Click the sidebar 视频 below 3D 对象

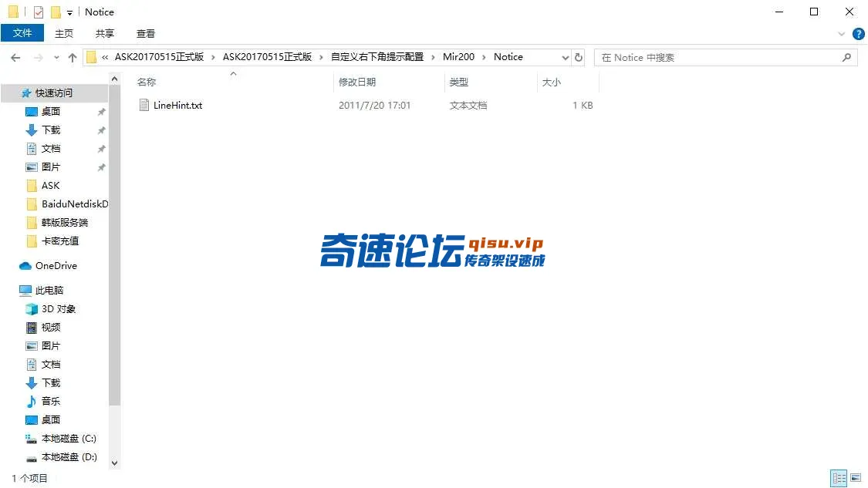point(51,328)
